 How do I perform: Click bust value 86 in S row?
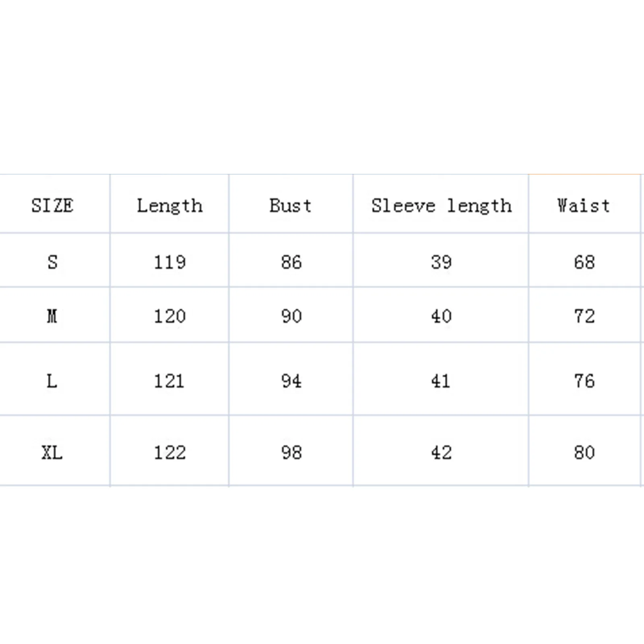pyautogui.click(x=291, y=262)
